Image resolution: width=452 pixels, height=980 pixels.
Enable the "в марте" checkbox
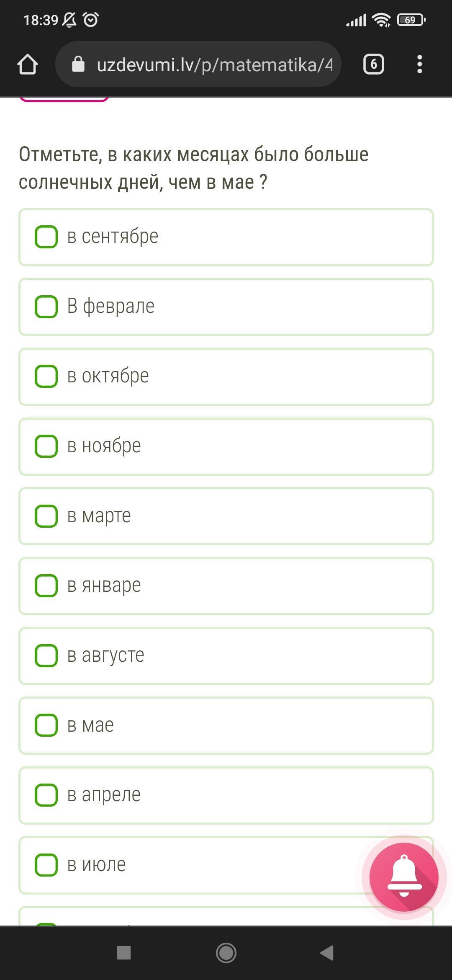[46, 516]
